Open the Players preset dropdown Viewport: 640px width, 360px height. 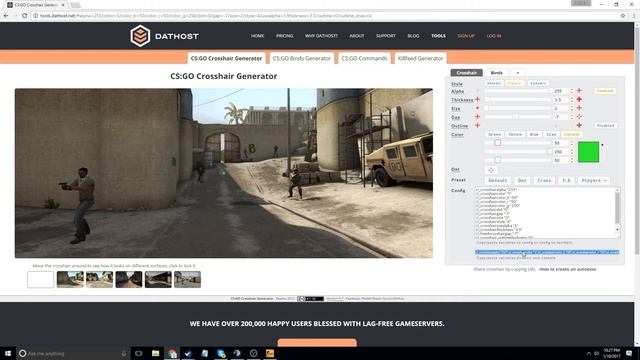click(593, 180)
